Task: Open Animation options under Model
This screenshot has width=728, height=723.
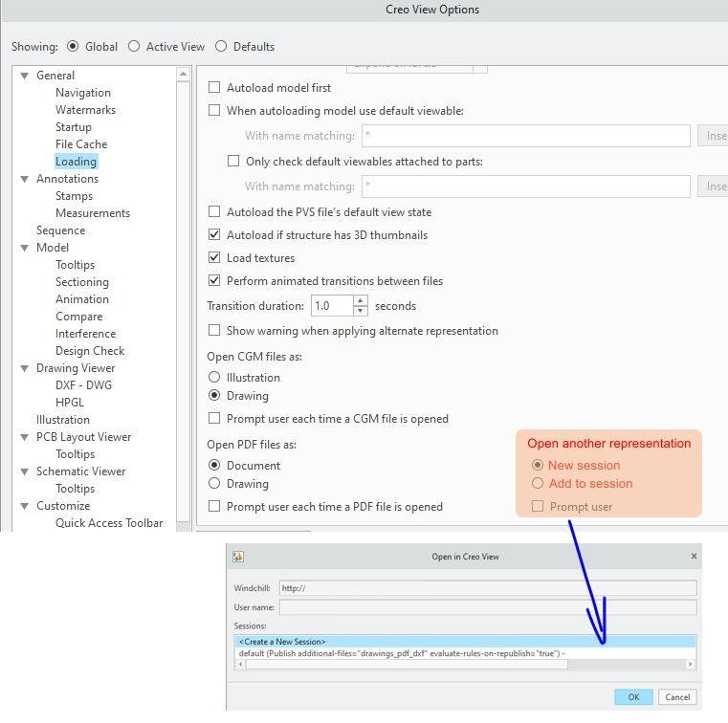Action: pyautogui.click(x=82, y=299)
